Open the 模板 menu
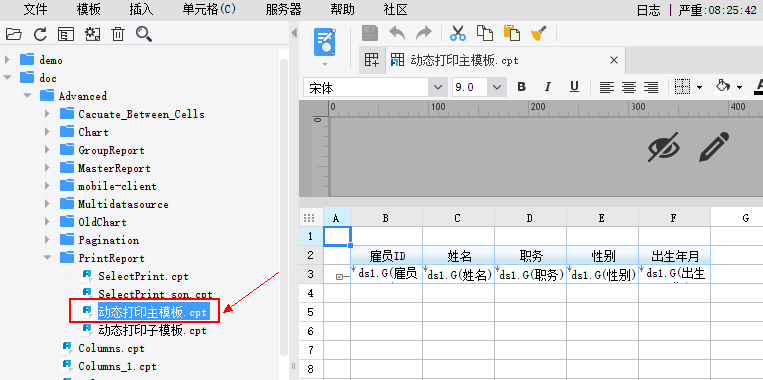763x380 pixels. (89, 9)
